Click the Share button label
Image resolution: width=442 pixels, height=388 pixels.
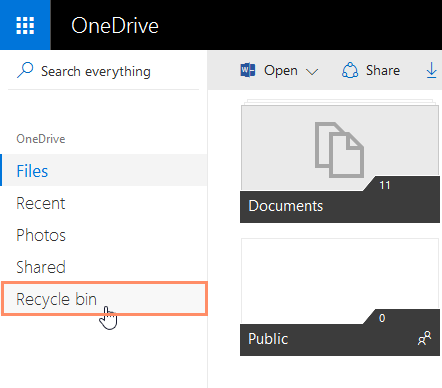383,70
